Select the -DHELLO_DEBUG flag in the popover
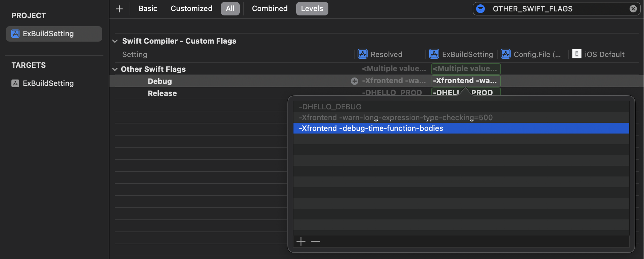 (x=461, y=107)
